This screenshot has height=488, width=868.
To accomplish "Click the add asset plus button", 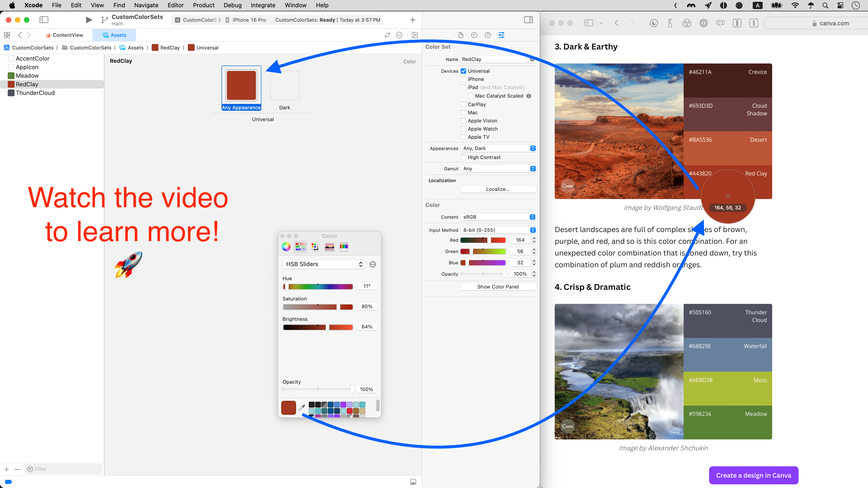I will 7,469.
